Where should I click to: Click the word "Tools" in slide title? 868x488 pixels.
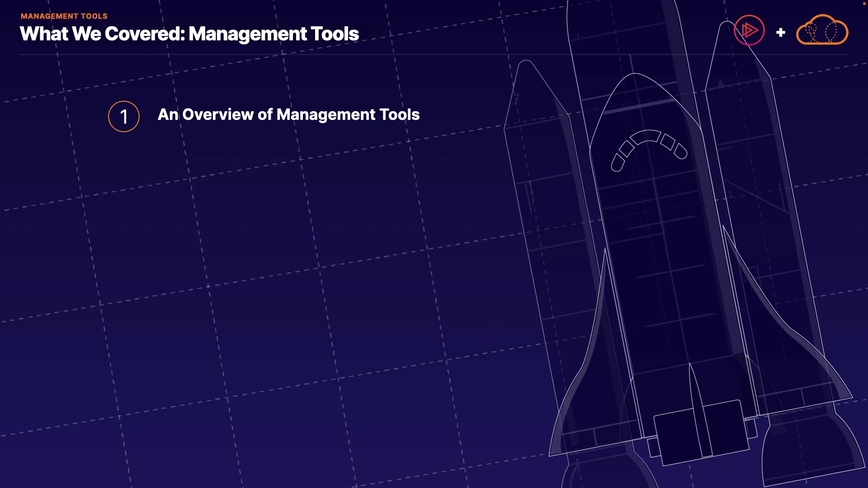point(335,34)
